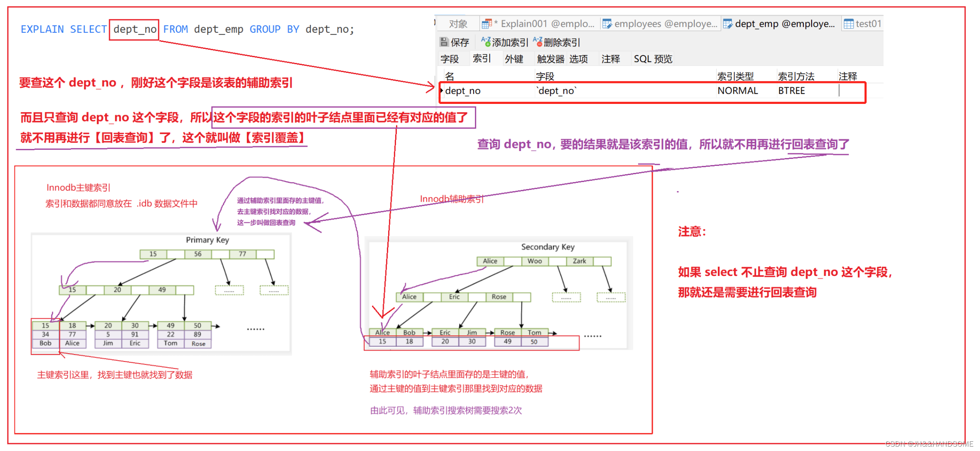Click the 索引类型 (Index Type) column header
980x451 pixels.
pyautogui.click(x=735, y=76)
